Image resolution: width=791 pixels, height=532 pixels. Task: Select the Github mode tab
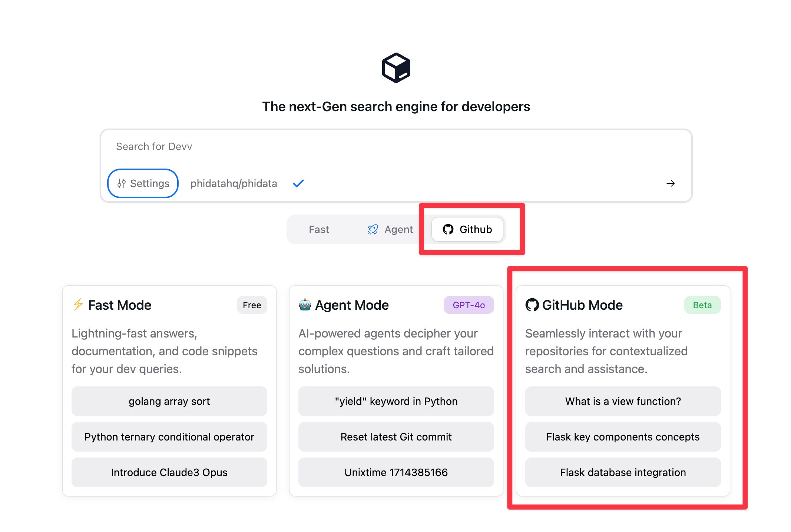click(467, 230)
